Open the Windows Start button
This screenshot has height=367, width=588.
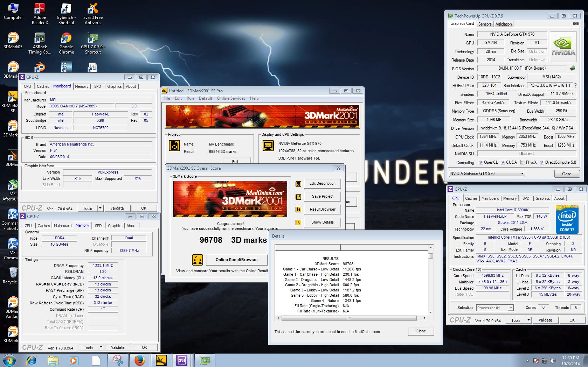(x=9, y=360)
